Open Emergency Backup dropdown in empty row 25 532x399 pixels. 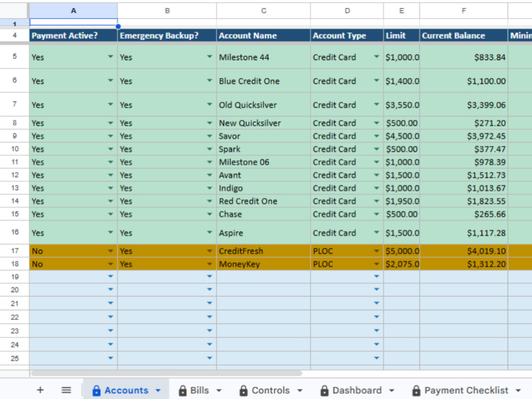pos(210,358)
